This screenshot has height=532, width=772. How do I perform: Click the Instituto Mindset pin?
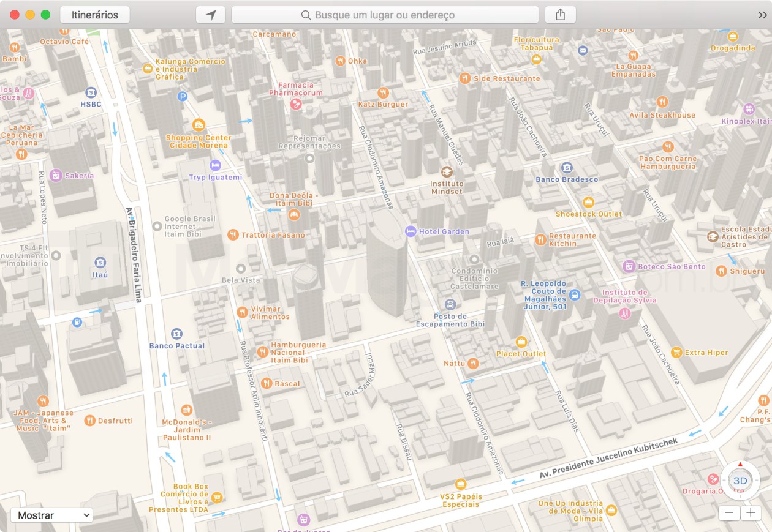point(447,172)
